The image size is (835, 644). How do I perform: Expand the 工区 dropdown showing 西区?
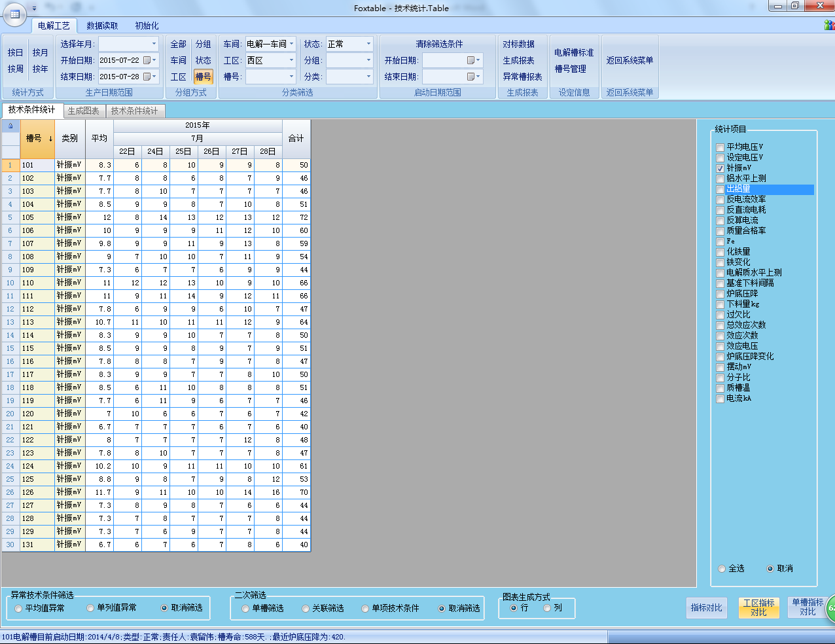(x=291, y=60)
